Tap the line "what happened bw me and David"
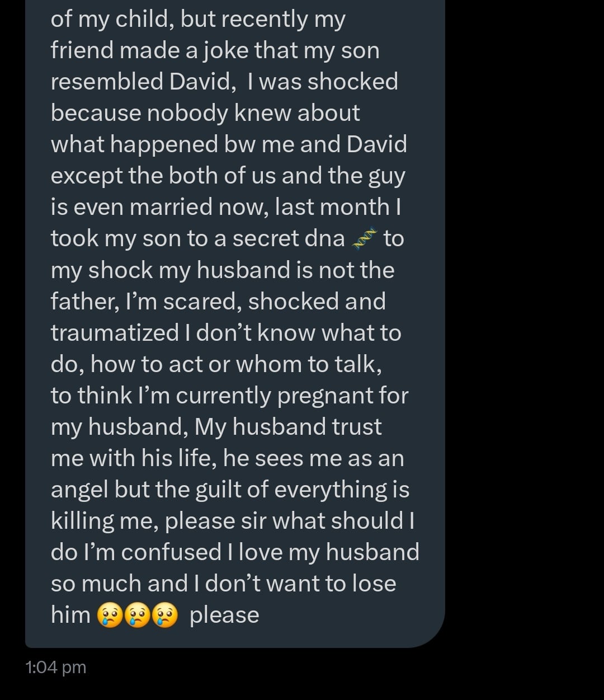The width and height of the screenshot is (604, 700). pyautogui.click(x=229, y=144)
